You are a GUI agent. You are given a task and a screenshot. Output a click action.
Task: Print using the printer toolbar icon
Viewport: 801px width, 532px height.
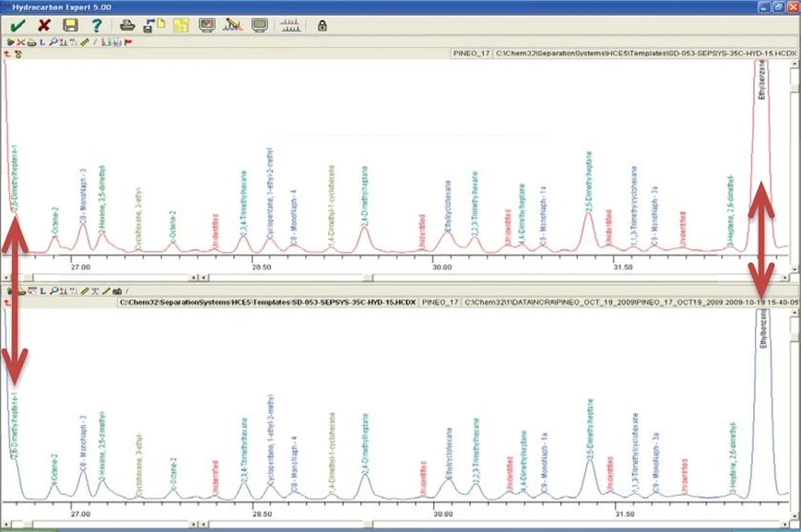(x=128, y=26)
